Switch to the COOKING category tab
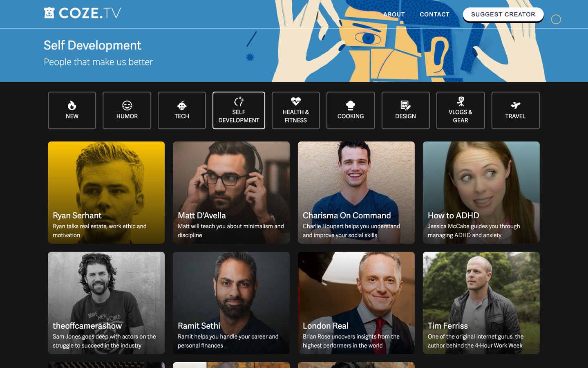The width and height of the screenshot is (588, 368). (x=350, y=110)
